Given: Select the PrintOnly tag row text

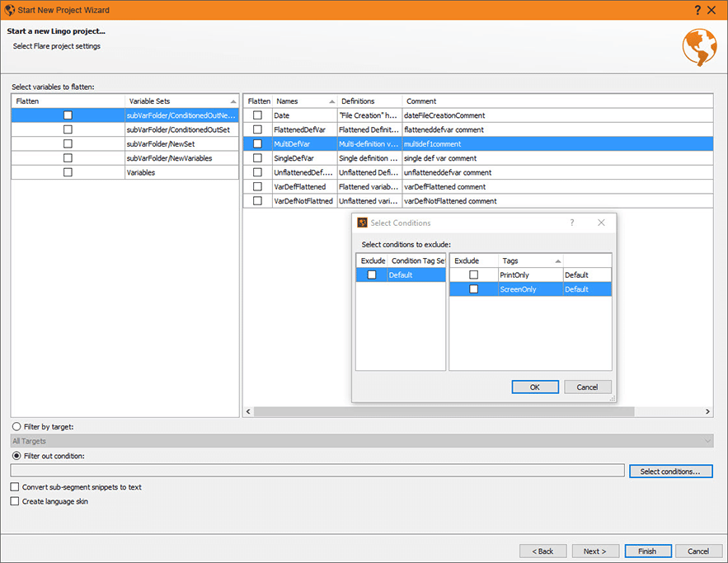Looking at the screenshot, I should (514, 274).
